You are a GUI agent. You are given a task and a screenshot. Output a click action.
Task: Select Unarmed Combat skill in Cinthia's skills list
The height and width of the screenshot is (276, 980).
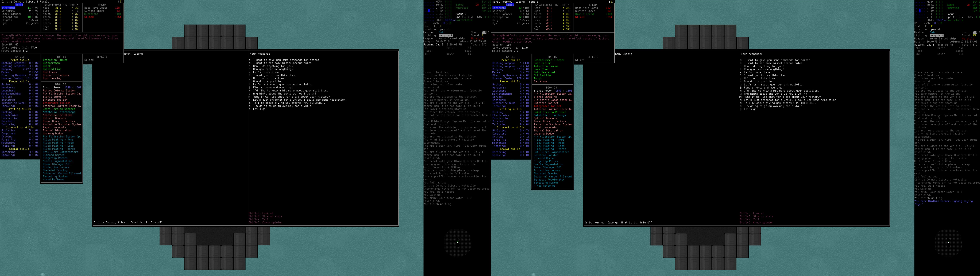pyautogui.click(x=12, y=78)
